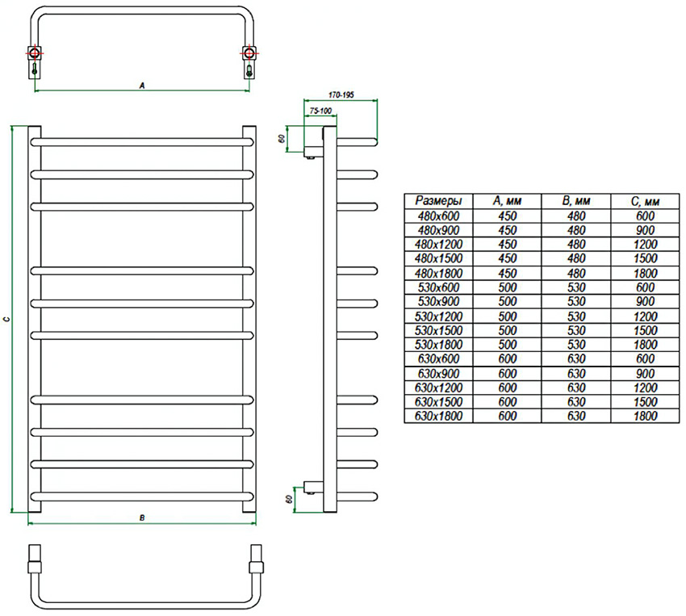The image size is (686, 616).
Task: Select C value '1500' in 630x1500 row
Action: pos(646,401)
